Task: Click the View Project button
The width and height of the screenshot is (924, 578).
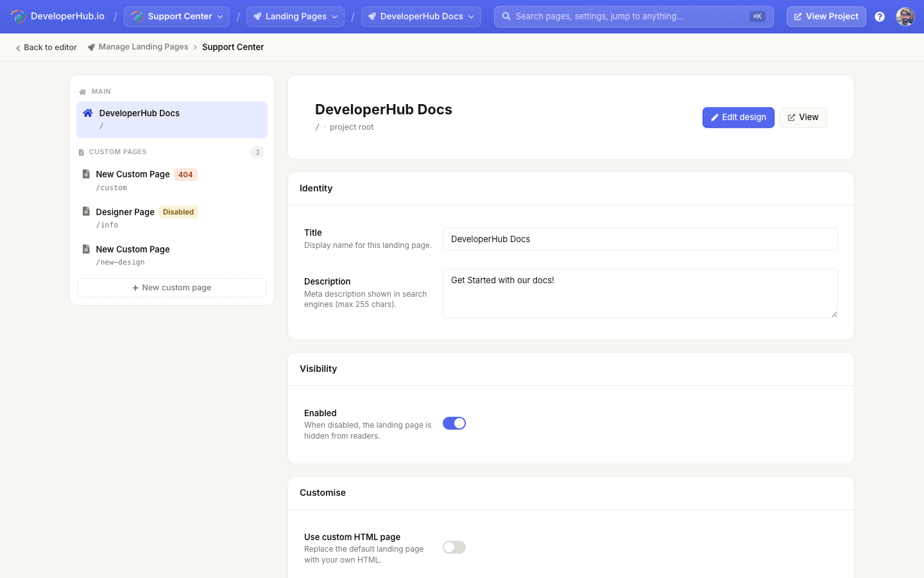Action: click(826, 17)
